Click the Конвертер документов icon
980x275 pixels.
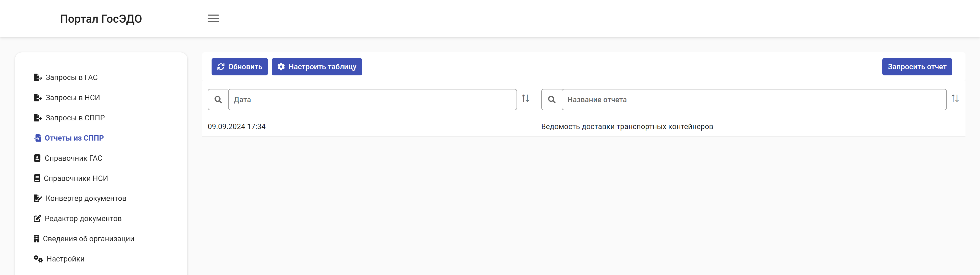tap(38, 198)
